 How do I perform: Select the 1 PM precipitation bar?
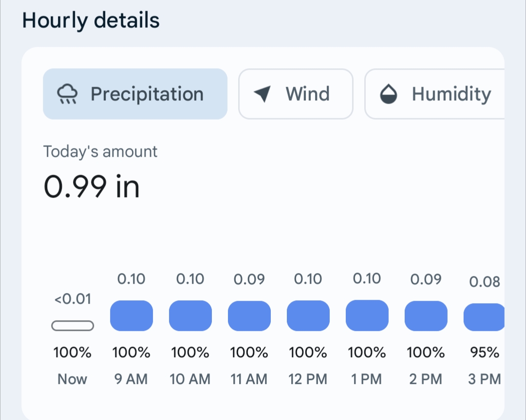[367, 316]
